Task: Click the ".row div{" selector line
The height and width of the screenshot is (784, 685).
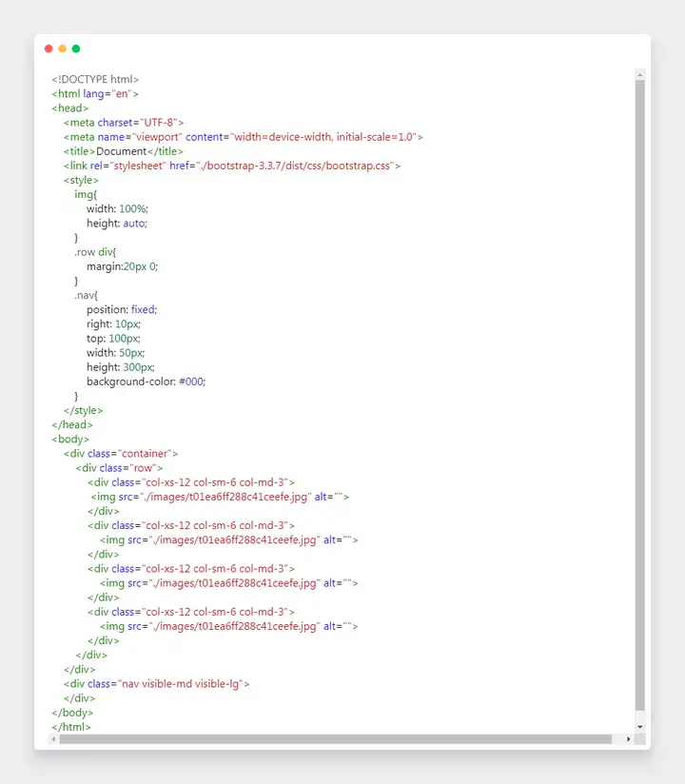Action: [95, 252]
